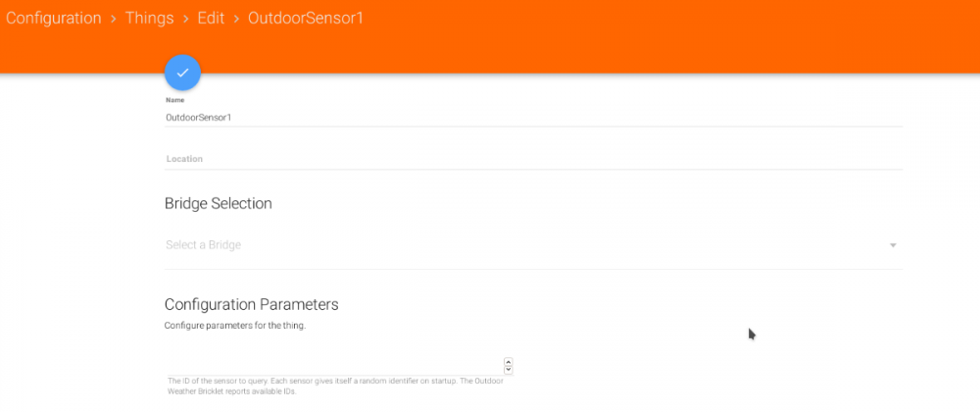
Task: Click the bridge dropdown arrow
Action: point(893,245)
